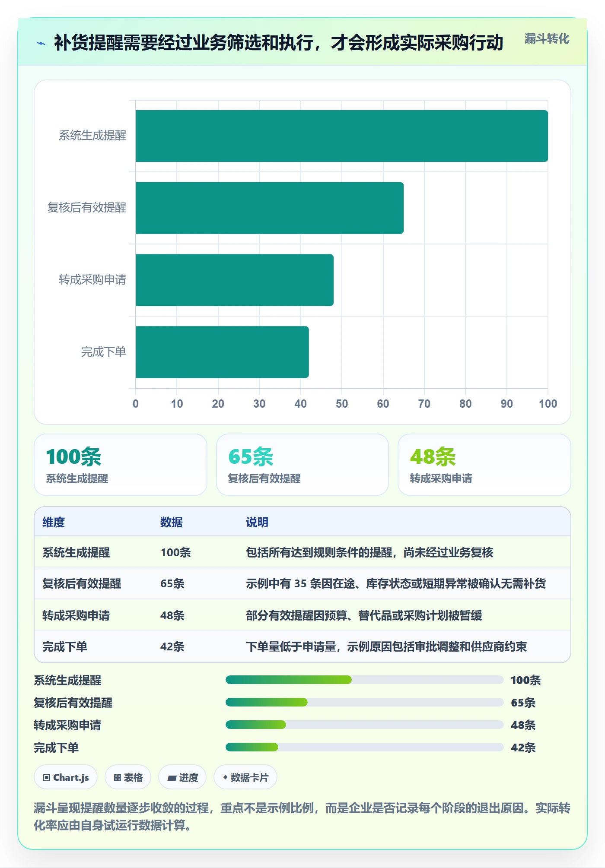Select the 65条 复核后有效提醒 data card
The height and width of the screenshot is (868, 605).
(302, 465)
